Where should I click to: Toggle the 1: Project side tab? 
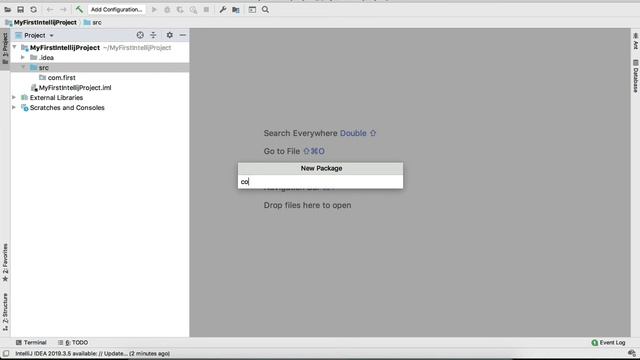[x=5, y=49]
